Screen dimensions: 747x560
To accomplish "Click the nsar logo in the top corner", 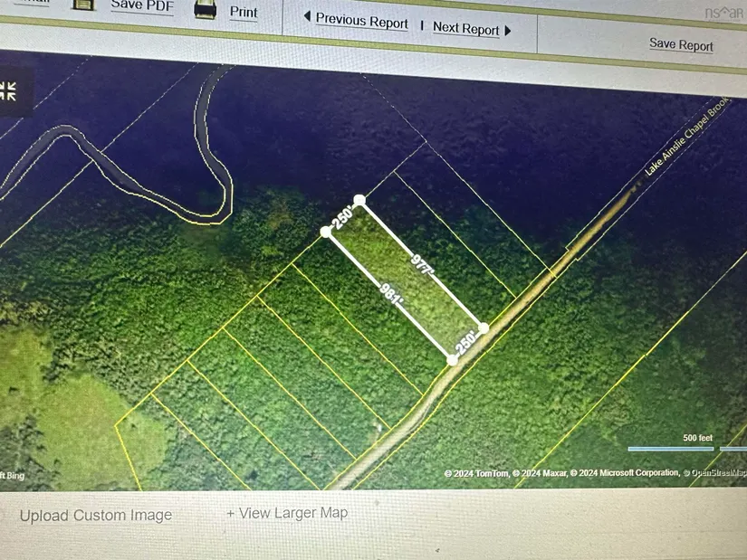I will (722, 13).
